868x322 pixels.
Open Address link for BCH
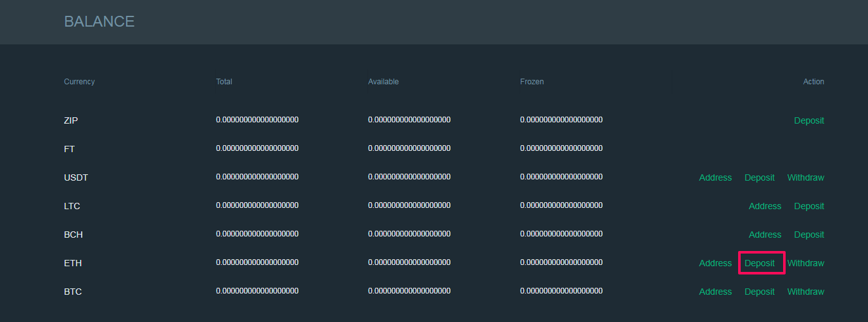765,235
